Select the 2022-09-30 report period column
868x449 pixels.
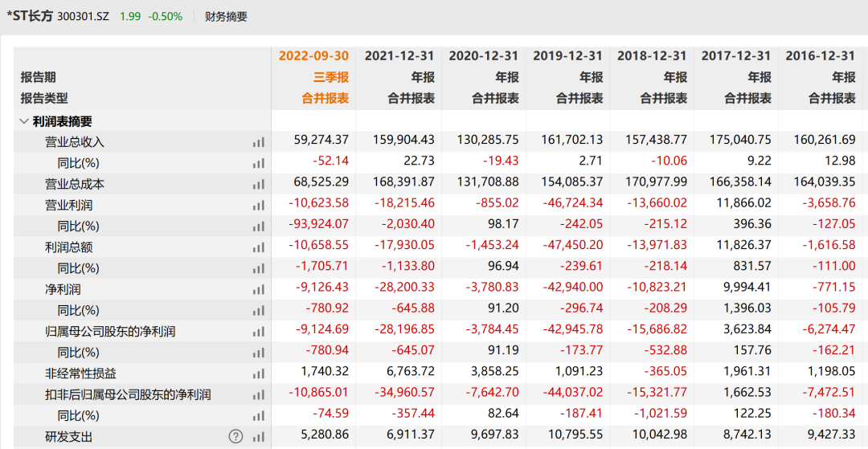(x=313, y=55)
